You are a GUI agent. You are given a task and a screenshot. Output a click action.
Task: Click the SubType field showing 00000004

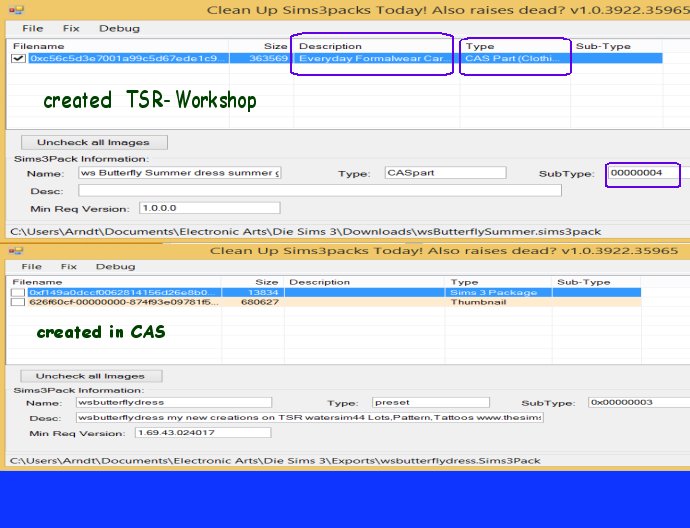643,174
